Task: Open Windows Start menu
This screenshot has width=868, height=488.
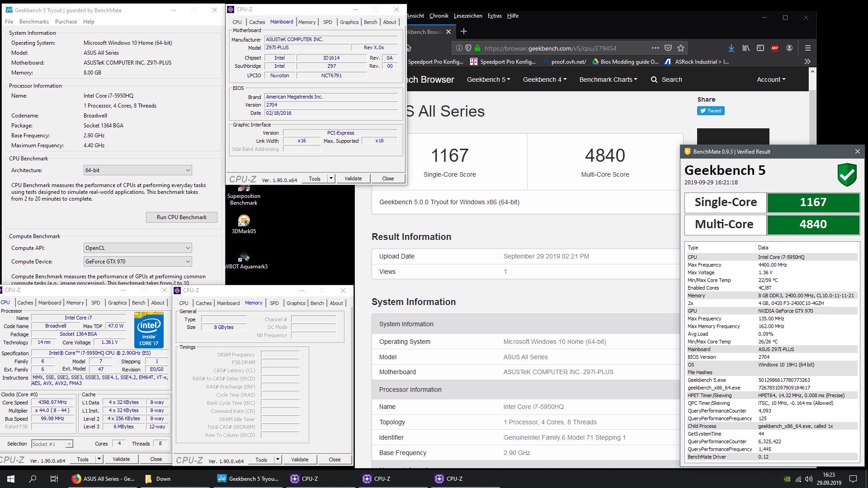Action: tap(11, 479)
